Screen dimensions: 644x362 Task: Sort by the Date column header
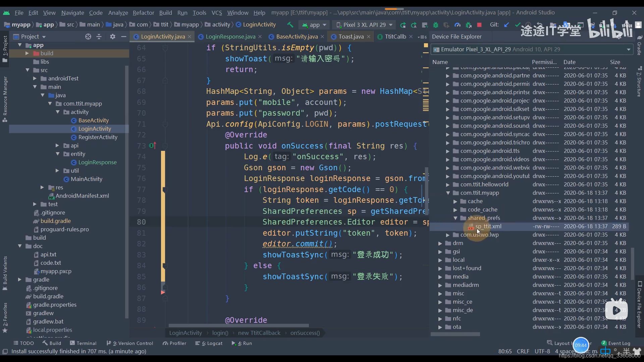(569, 62)
